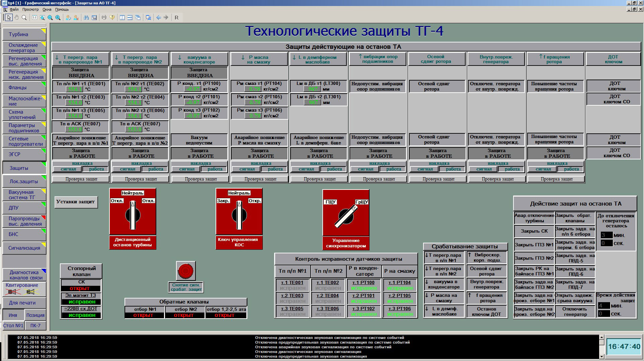Tile windows vertically via toolbar icon

(122, 17)
